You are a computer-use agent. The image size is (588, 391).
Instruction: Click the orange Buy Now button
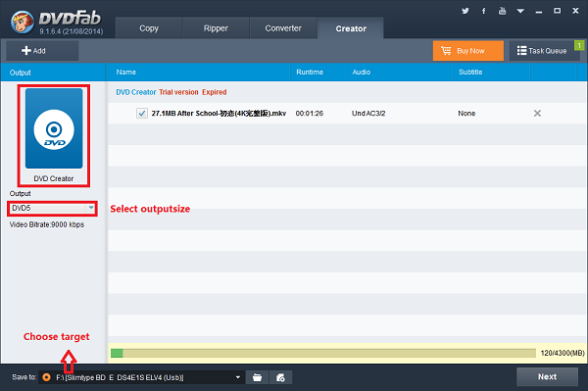[468, 51]
